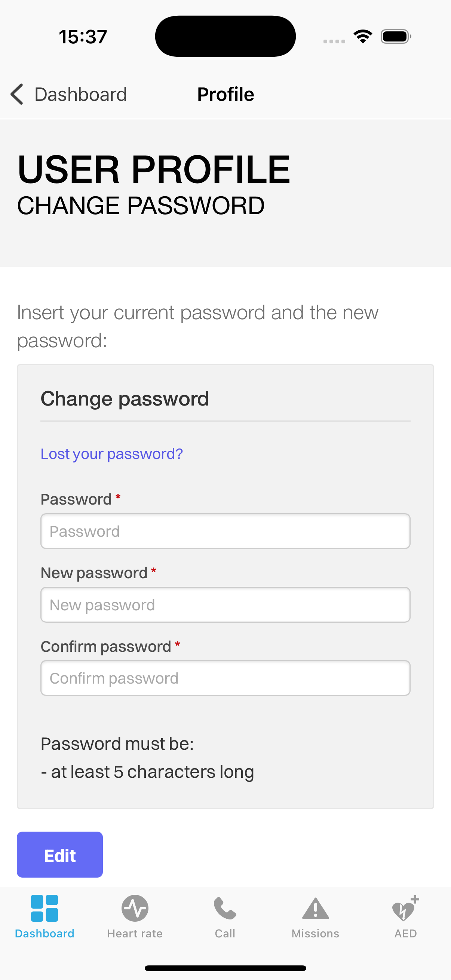Select the Dashboard grid tab icon
This screenshot has width=451, height=980.
point(45,909)
